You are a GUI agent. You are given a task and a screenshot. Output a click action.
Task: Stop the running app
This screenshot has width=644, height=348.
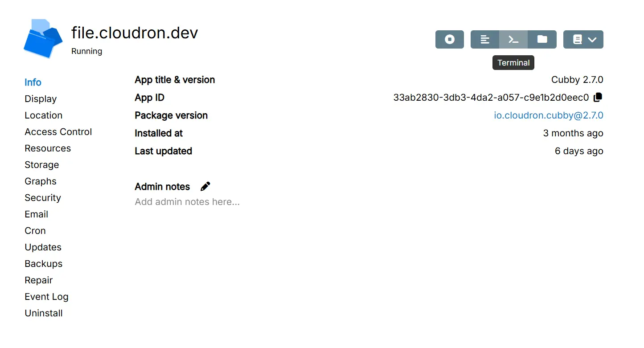pos(449,39)
